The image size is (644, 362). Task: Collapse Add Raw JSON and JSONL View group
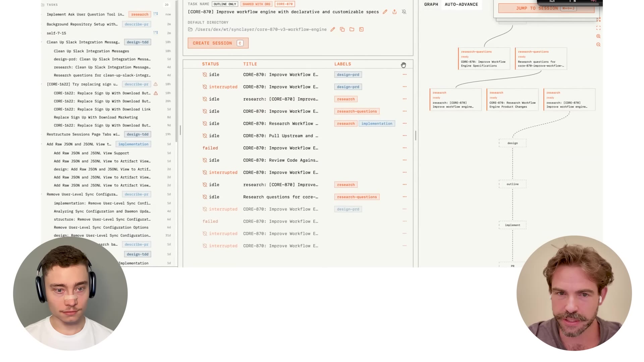(x=42, y=144)
